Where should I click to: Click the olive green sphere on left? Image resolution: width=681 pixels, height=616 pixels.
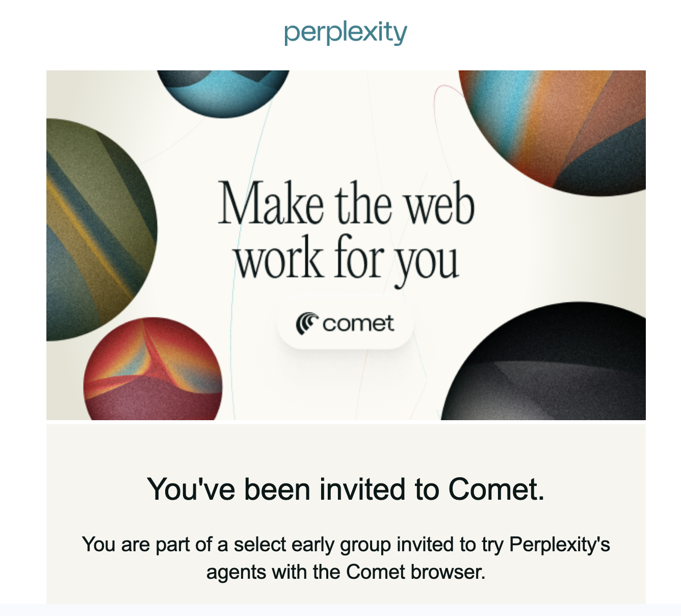97,229
